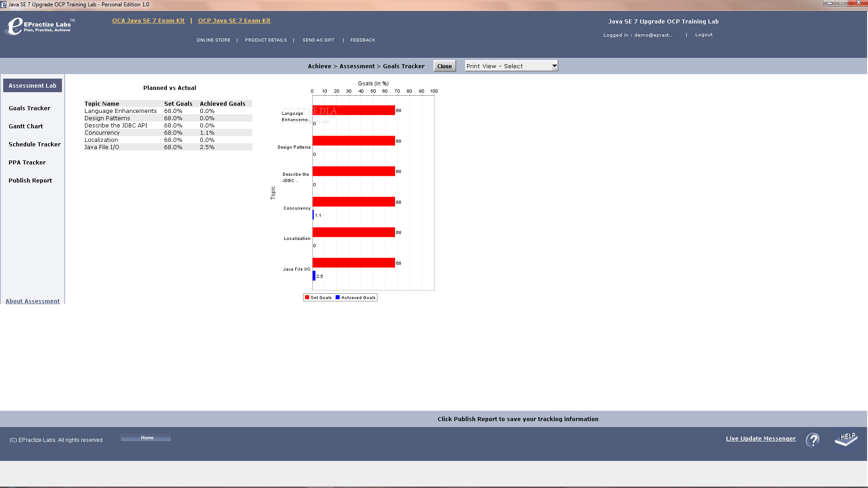Screen dimensions: 868x488
Task: Open the Gantt Chart view
Action: (x=26, y=126)
